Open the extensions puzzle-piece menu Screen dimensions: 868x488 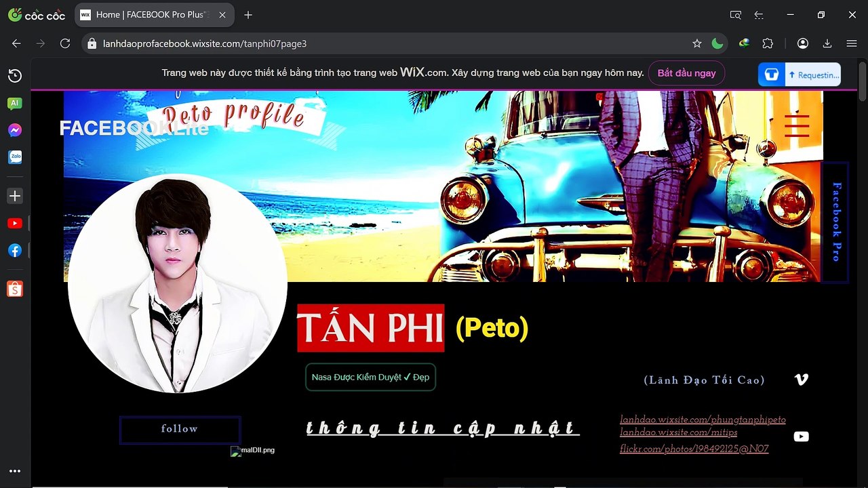pos(768,43)
